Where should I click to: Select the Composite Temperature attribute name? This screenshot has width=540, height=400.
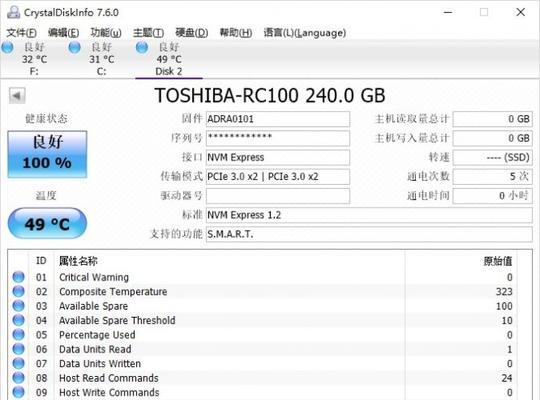click(x=113, y=292)
